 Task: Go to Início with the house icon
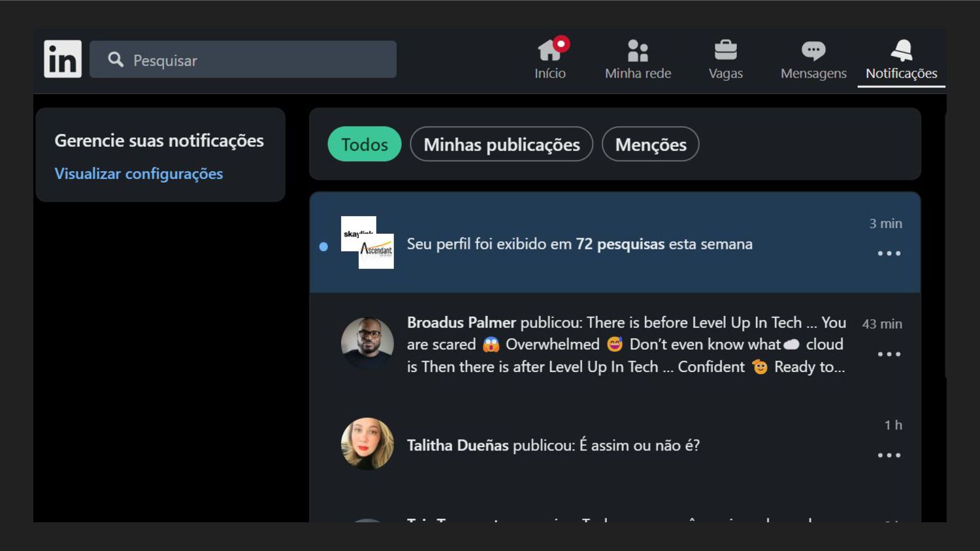[x=549, y=50]
